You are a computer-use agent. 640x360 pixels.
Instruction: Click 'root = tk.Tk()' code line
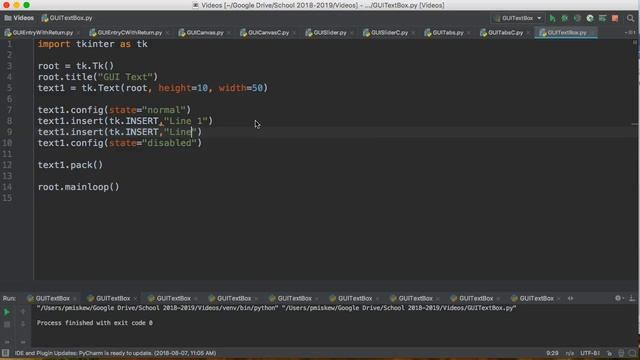pyautogui.click(x=76, y=66)
